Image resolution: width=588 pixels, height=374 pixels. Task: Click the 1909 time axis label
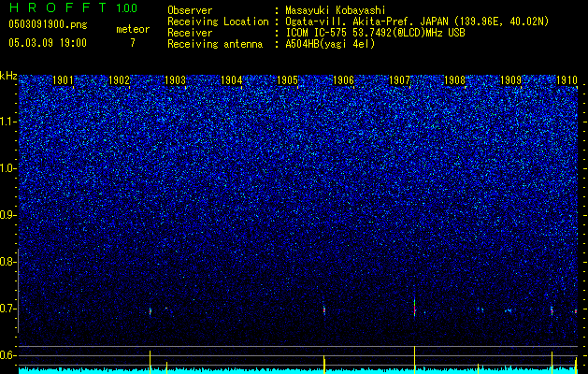click(x=510, y=79)
